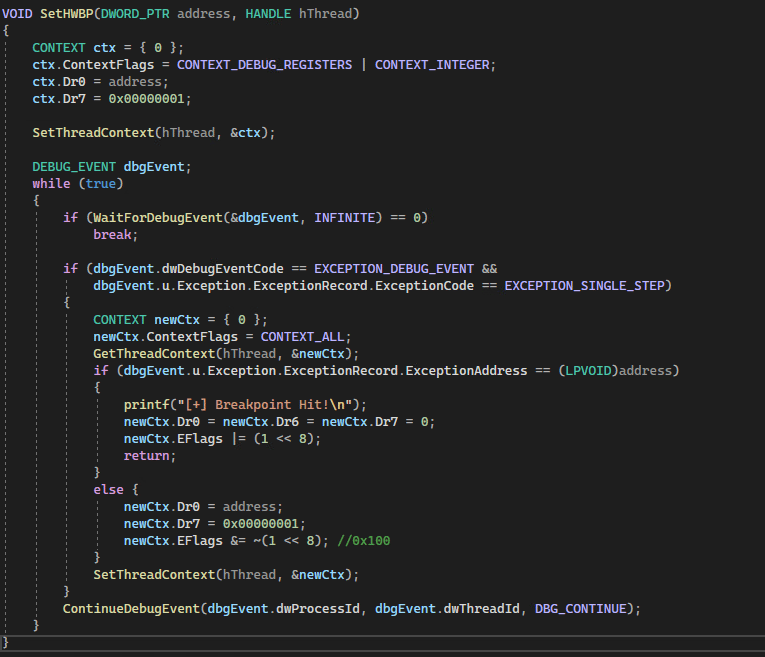The height and width of the screenshot is (657, 765).
Task: Click the else keyword
Action: coord(108,490)
